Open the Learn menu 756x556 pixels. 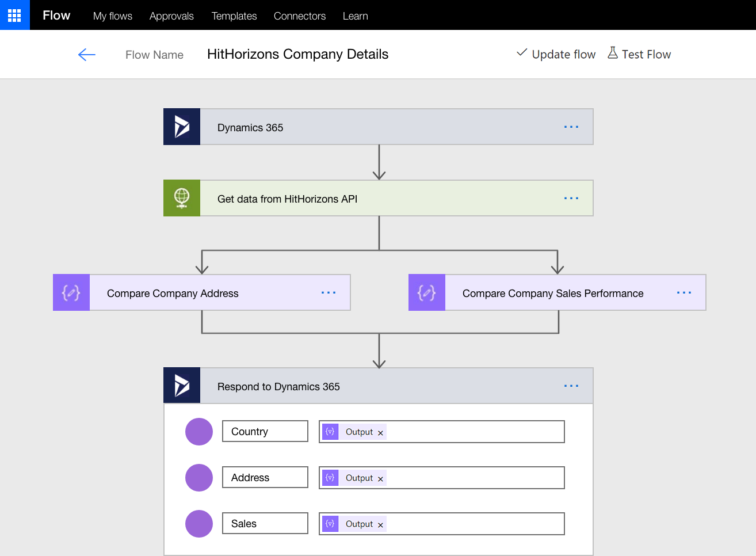point(356,16)
